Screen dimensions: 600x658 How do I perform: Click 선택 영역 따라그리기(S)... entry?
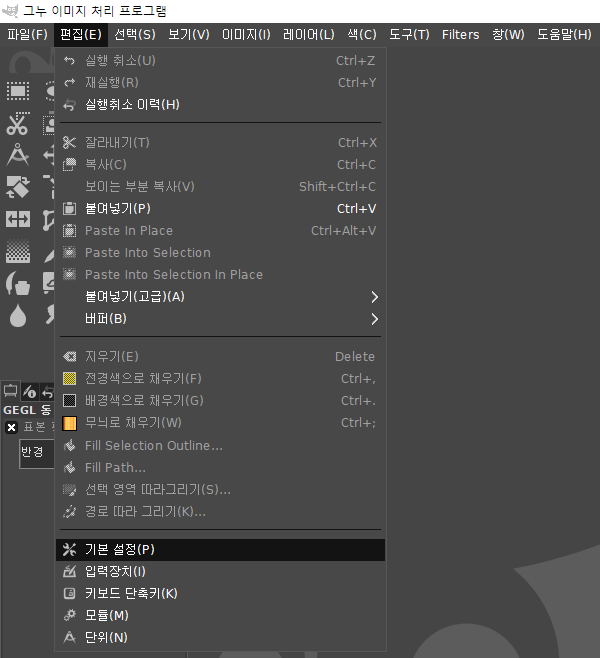pyautogui.click(x=220, y=489)
